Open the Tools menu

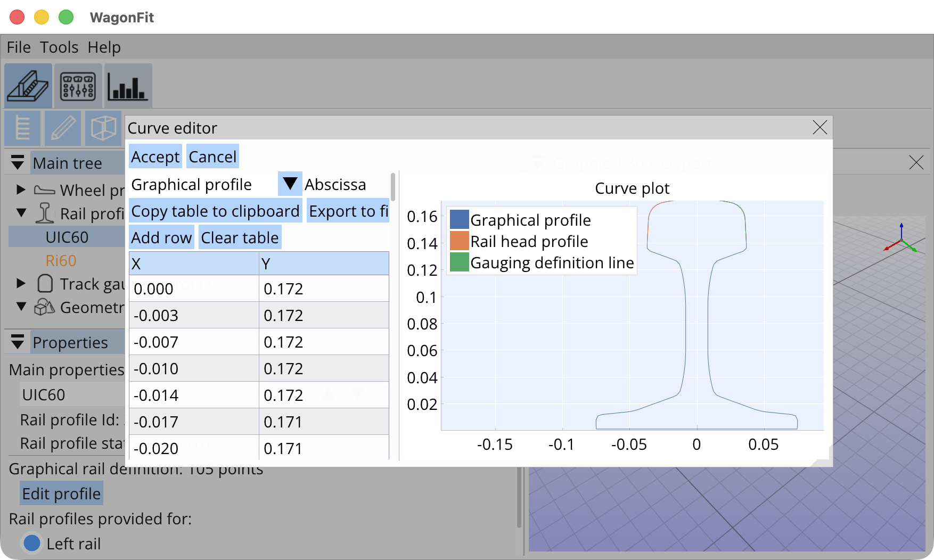(x=59, y=47)
